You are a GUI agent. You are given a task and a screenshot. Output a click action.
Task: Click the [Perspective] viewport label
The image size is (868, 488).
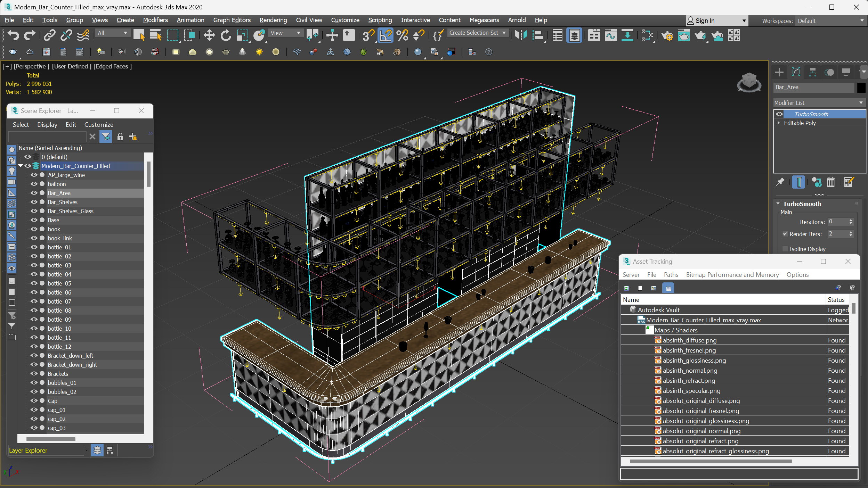[31, 66]
